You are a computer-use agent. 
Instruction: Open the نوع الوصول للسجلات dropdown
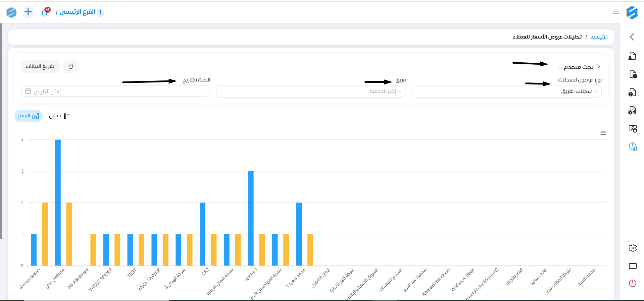(x=506, y=92)
